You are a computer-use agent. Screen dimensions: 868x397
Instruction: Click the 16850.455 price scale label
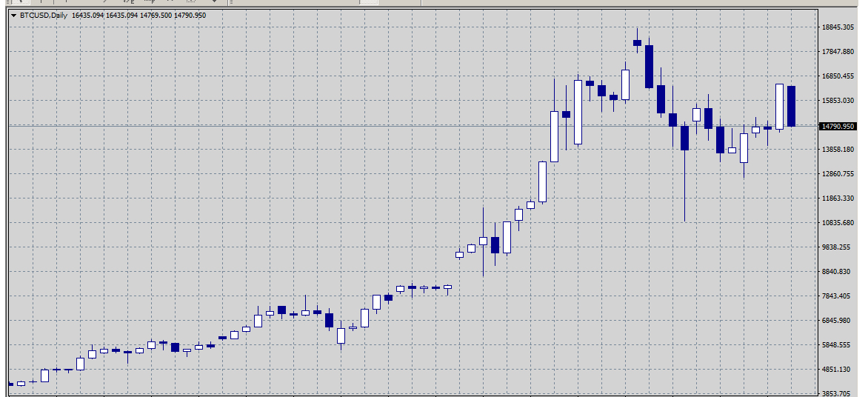pos(839,76)
